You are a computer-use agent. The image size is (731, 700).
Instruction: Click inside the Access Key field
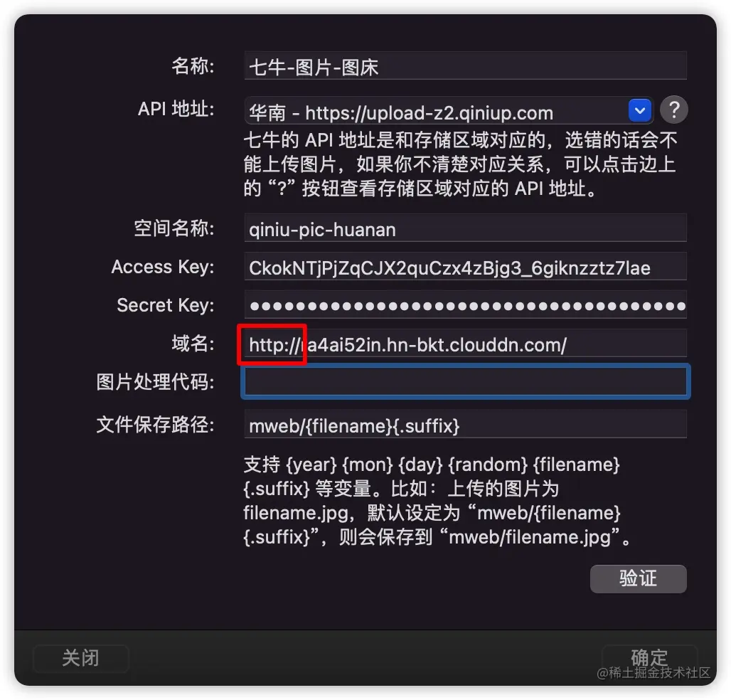tap(465, 266)
